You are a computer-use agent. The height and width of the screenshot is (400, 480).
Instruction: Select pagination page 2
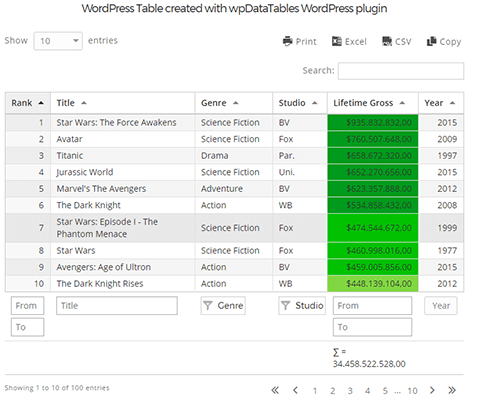pyautogui.click(x=332, y=391)
